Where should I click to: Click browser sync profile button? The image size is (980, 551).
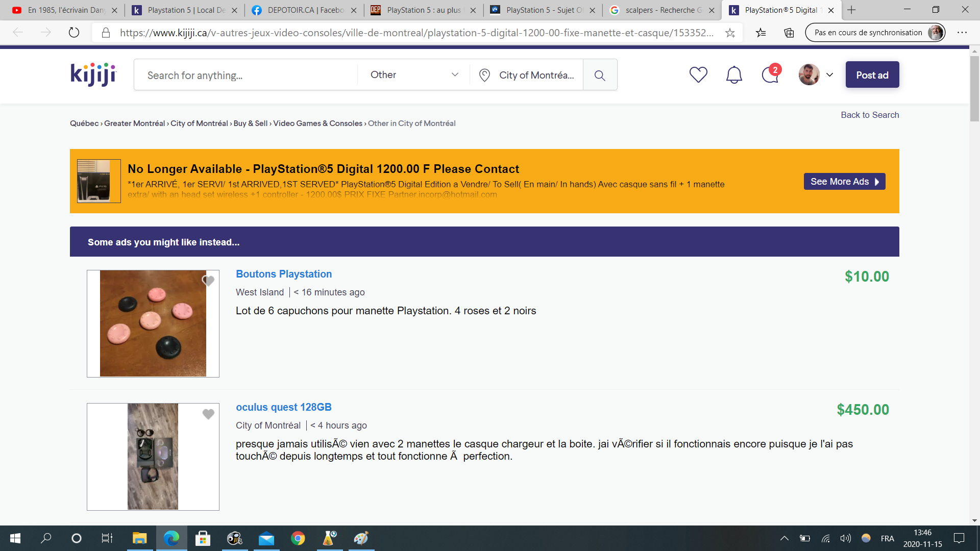(x=875, y=33)
